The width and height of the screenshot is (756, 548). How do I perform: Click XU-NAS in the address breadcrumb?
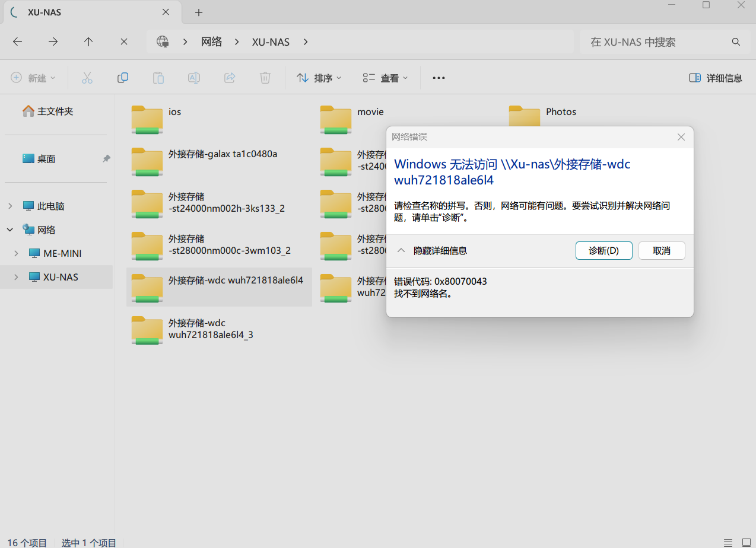[271, 42]
